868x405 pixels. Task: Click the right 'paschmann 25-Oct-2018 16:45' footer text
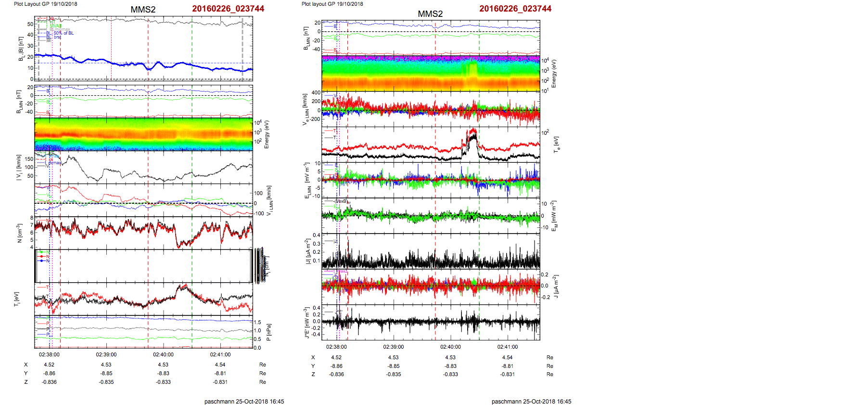click(x=531, y=401)
